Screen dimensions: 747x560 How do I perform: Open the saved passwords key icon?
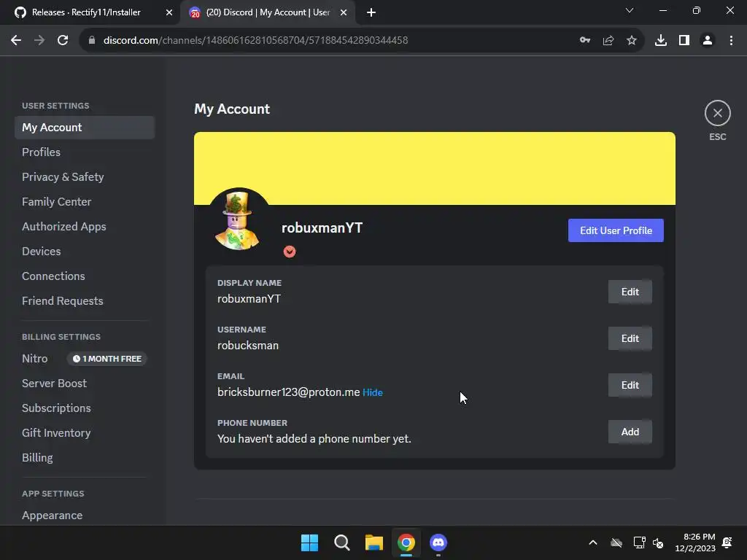pos(585,40)
